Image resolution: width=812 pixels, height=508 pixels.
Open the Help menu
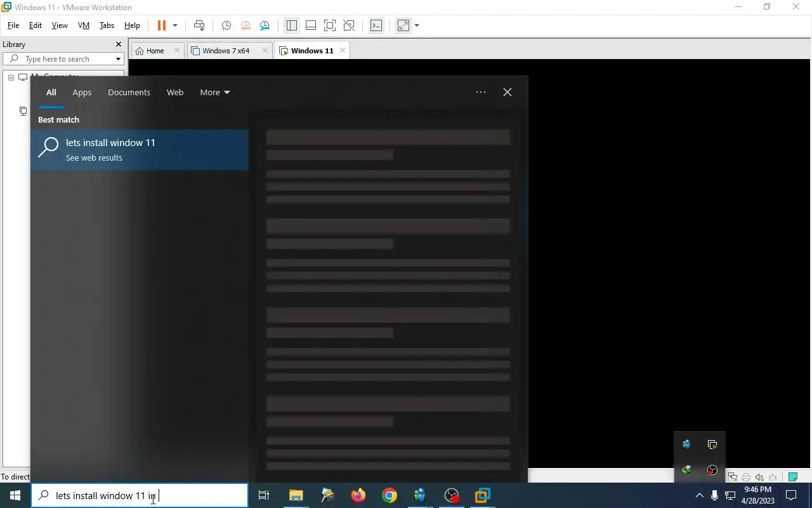132,25
